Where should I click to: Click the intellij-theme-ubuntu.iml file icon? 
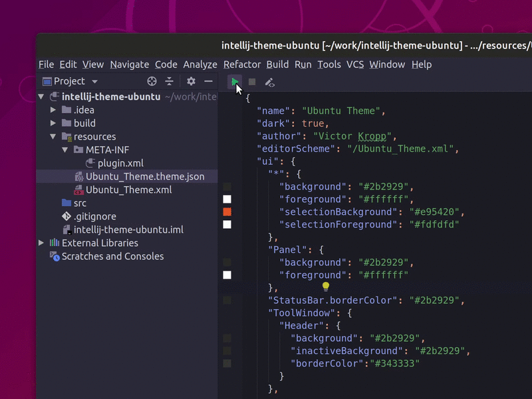(67, 229)
